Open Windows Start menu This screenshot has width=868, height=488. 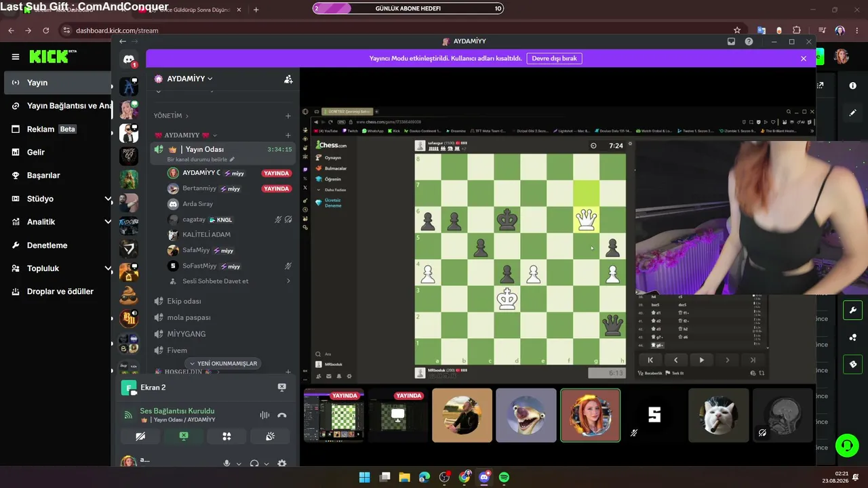tap(364, 477)
